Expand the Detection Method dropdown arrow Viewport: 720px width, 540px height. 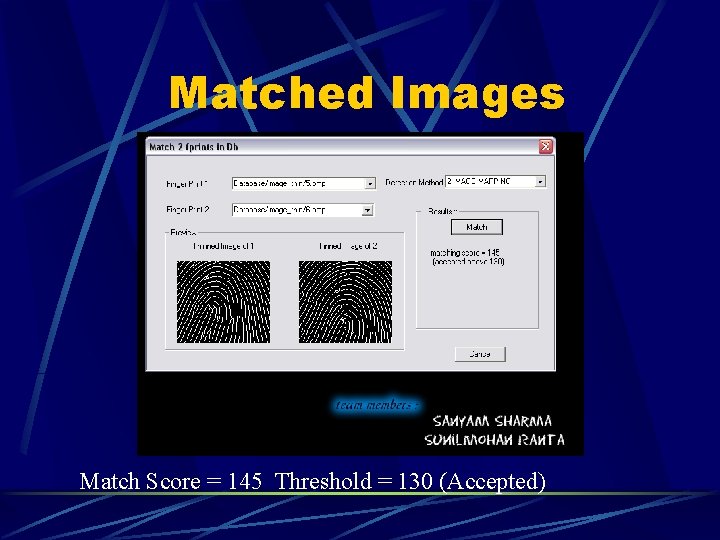[540, 182]
